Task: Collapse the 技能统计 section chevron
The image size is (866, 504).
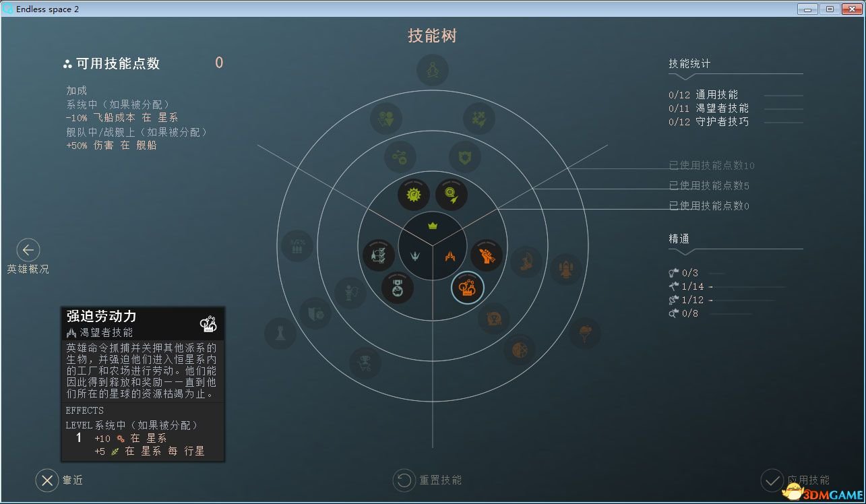Action: click(x=684, y=76)
